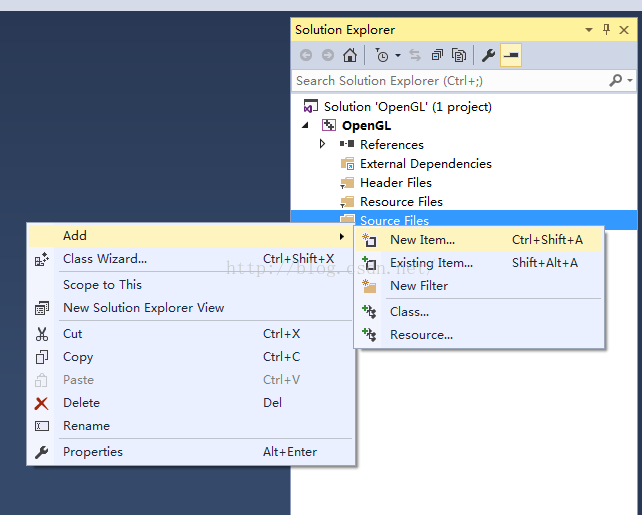Choose Rename from the context menu
This screenshot has height=515, width=642.
(190, 426)
